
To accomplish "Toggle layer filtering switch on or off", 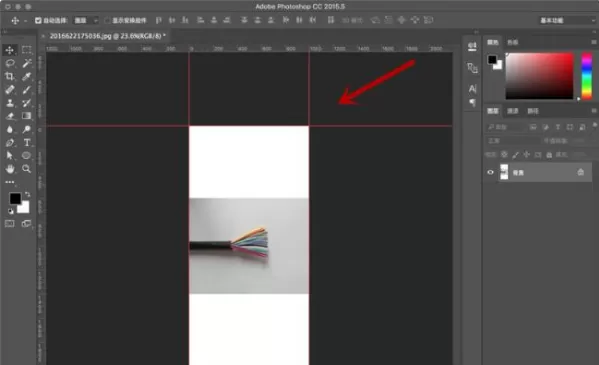I will tap(594, 126).
